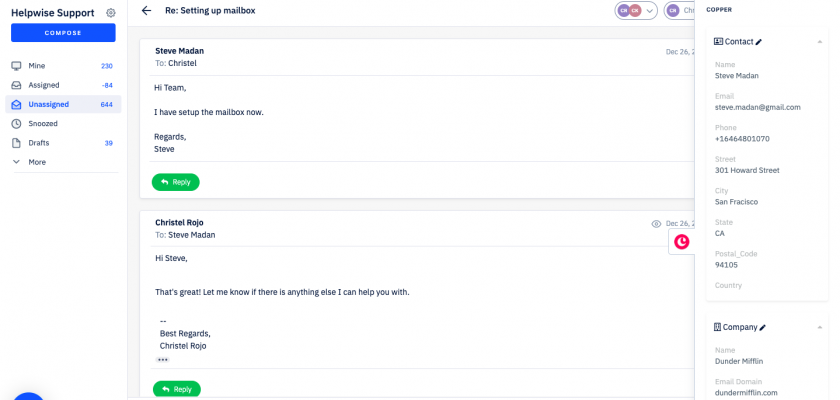Collapse the Company section
This screenshot has width=840, height=400.
pyautogui.click(x=820, y=327)
